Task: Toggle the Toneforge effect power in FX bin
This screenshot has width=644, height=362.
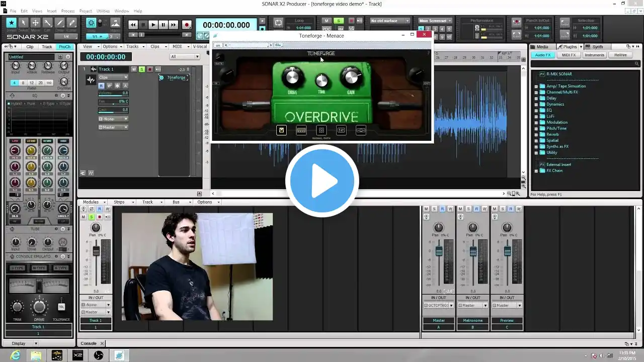Action: pyautogui.click(x=162, y=77)
